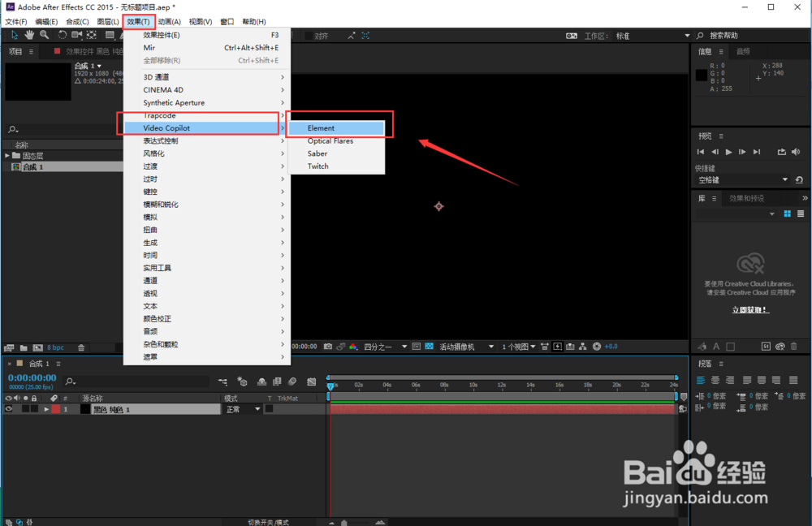Screen dimensions: 812x526
Task: Click the graph editor icon in the timeline
Action: tap(311, 382)
